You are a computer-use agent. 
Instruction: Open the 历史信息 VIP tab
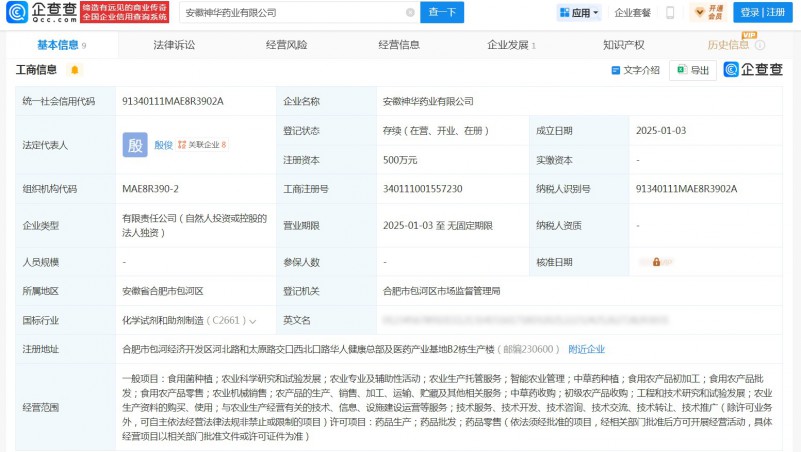[x=728, y=45]
